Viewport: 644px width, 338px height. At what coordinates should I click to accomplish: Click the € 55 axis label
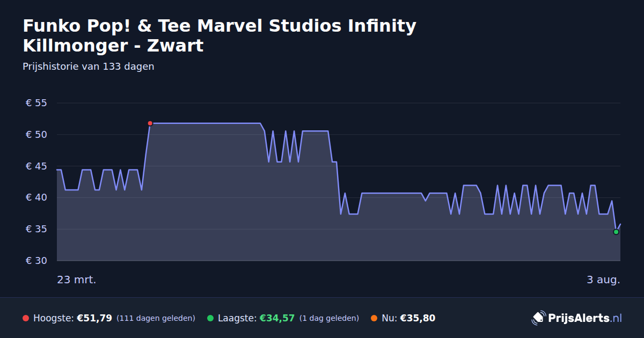tap(37, 103)
